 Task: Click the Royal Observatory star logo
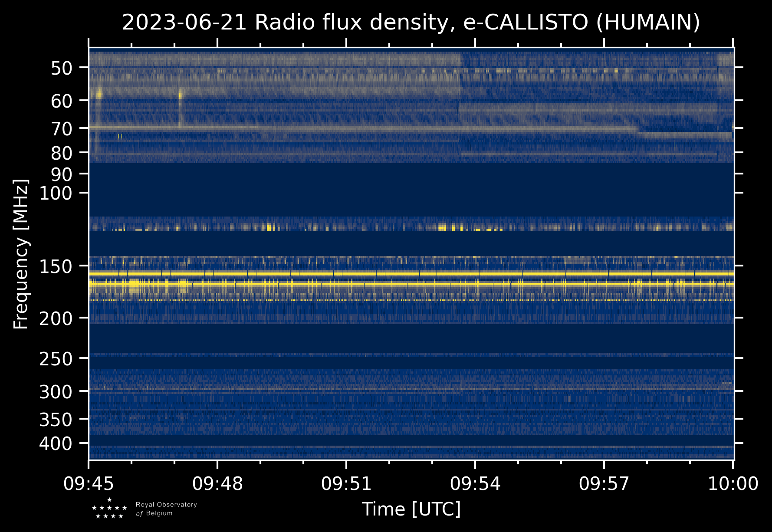coord(109,509)
